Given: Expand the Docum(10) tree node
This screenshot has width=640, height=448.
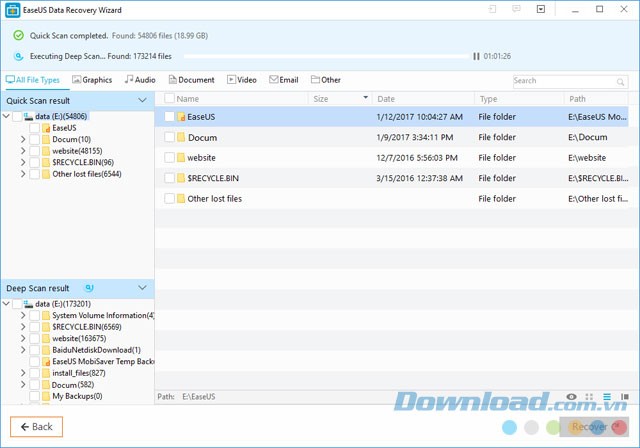Looking at the screenshot, I should 23,140.
